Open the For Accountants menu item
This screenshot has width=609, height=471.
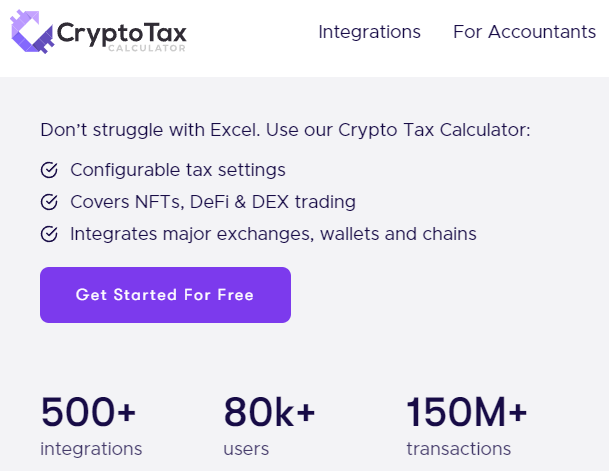coord(524,32)
